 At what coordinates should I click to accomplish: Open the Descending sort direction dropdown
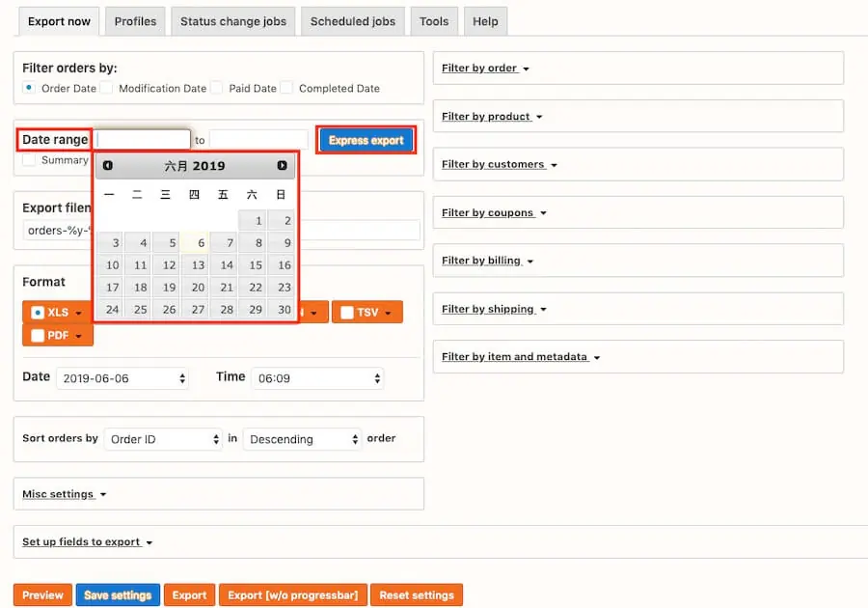pos(302,439)
